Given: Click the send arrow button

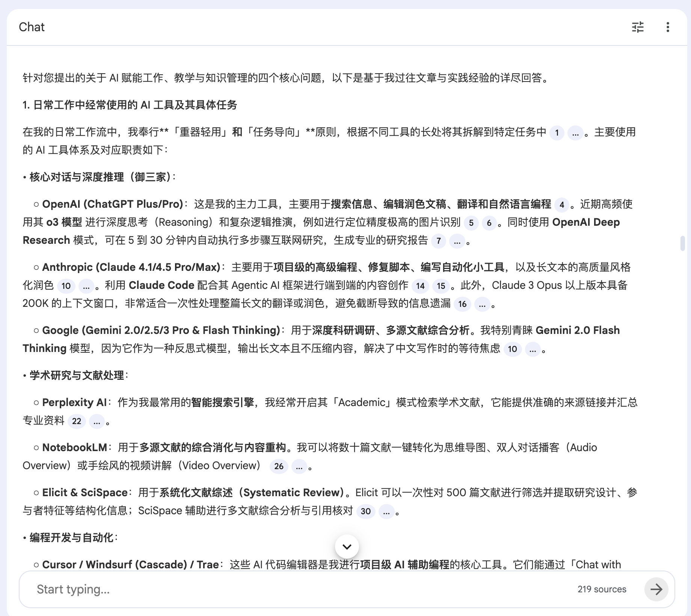Looking at the screenshot, I should click(656, 589).
